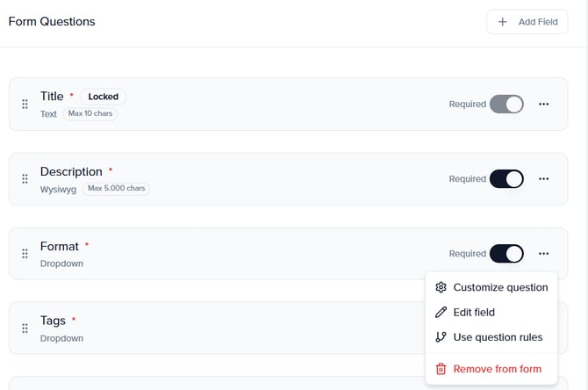588x390 pixels.
Task: Collapse the three-dot menu for Format
Action: pyautogui.click(x=544, y=254)
